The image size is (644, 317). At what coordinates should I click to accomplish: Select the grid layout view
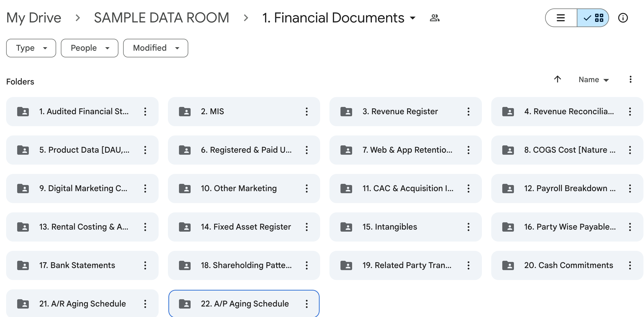click(593, 18)
